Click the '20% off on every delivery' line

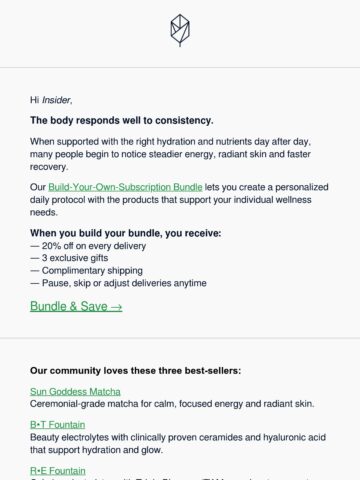pyautogui.click(x=88, y=246)
